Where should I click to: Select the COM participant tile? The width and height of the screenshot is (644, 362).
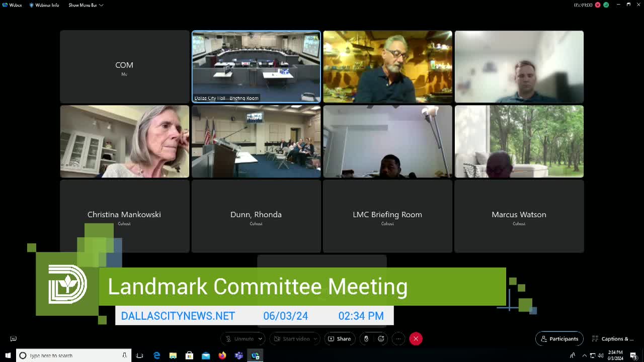tap(124, 67)
